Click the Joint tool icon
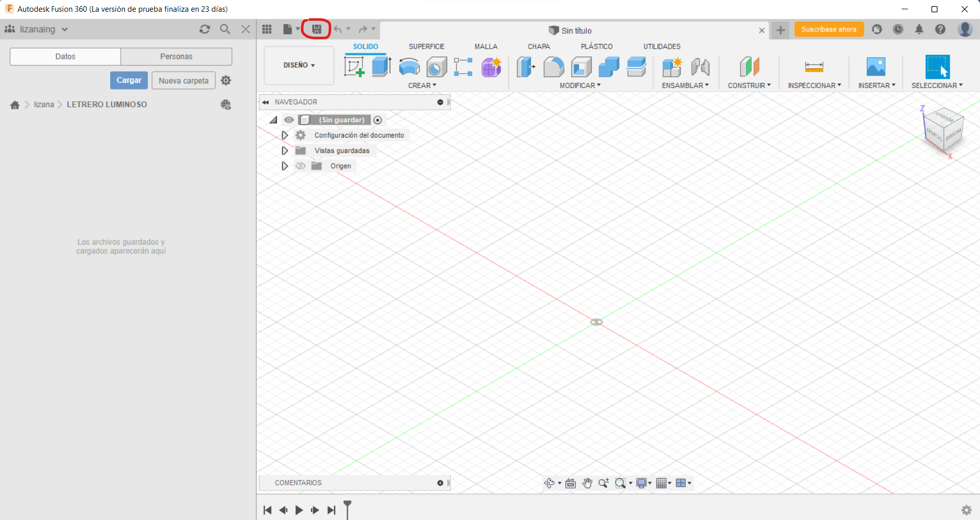Viewport: 980px width, 520px height. 700,67
